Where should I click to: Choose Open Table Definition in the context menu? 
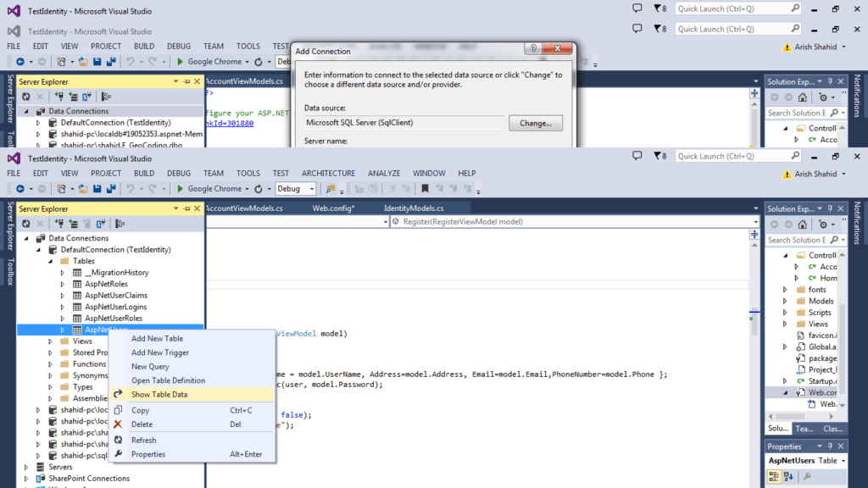coord(169,380)
